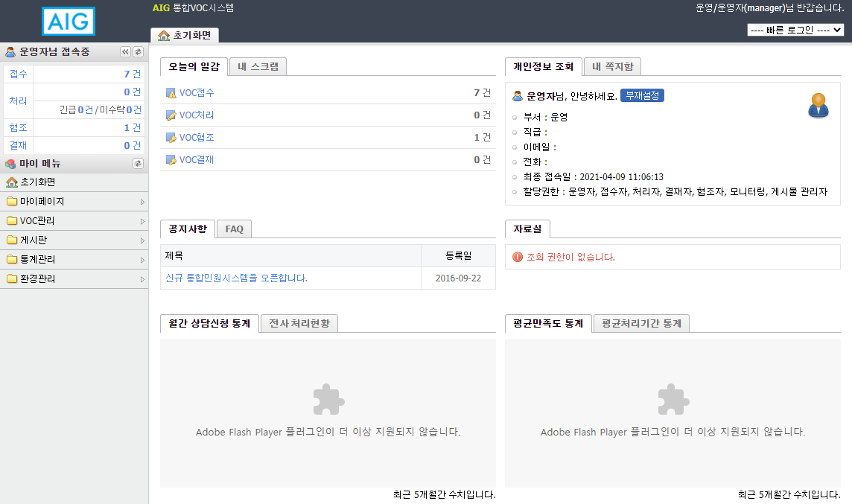The width and height of the screenshot is (852, 504).
Task: Click the VOC결재 icon in 오늘의 일감
Action: click(171, 160)
